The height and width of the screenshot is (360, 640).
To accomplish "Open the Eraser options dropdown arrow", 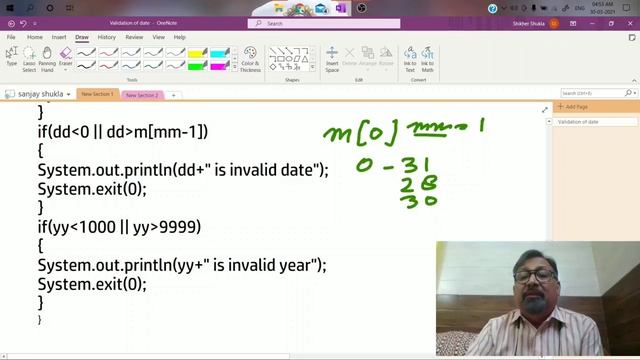I will tap(65, 70).
